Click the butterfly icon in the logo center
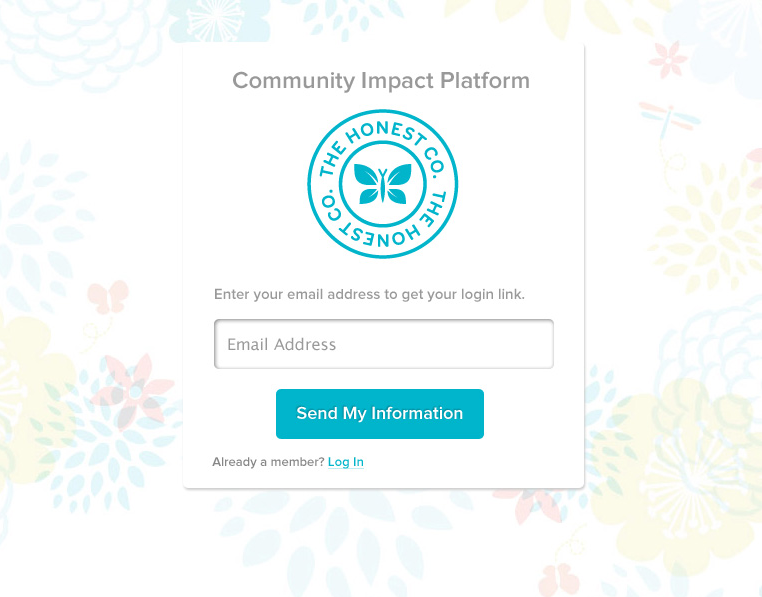Viewport: 762px width, 597px height. tap(382, 184)
